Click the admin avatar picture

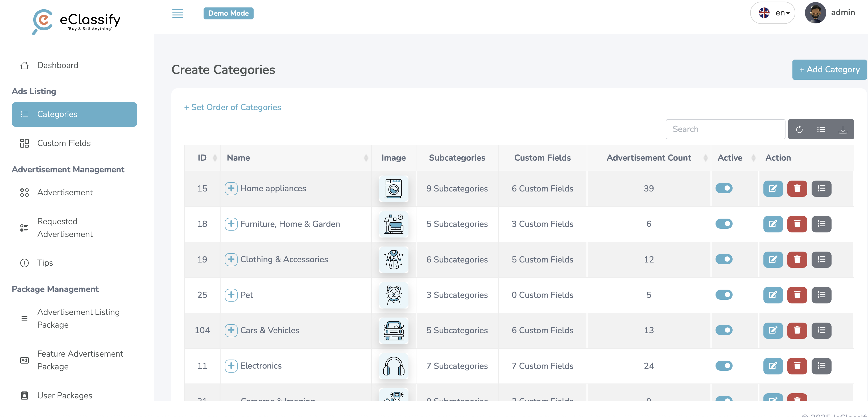click(x=815, y=13)
